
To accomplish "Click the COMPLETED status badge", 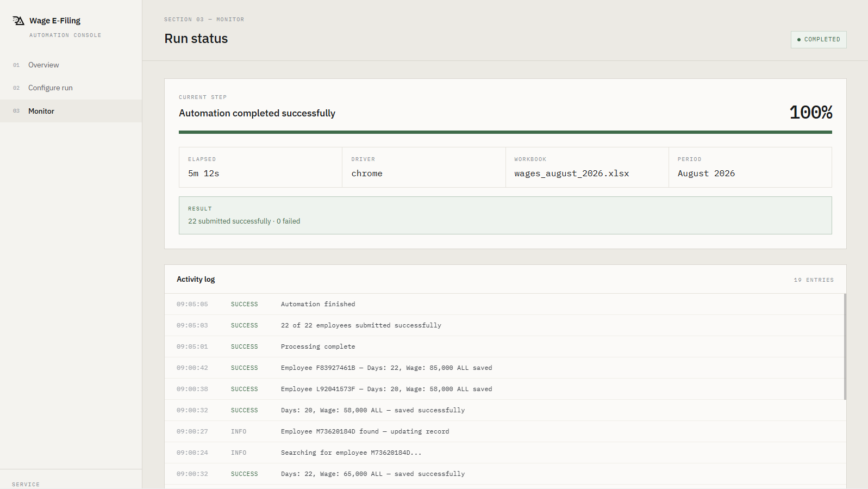I will click(x=819, y=40).
